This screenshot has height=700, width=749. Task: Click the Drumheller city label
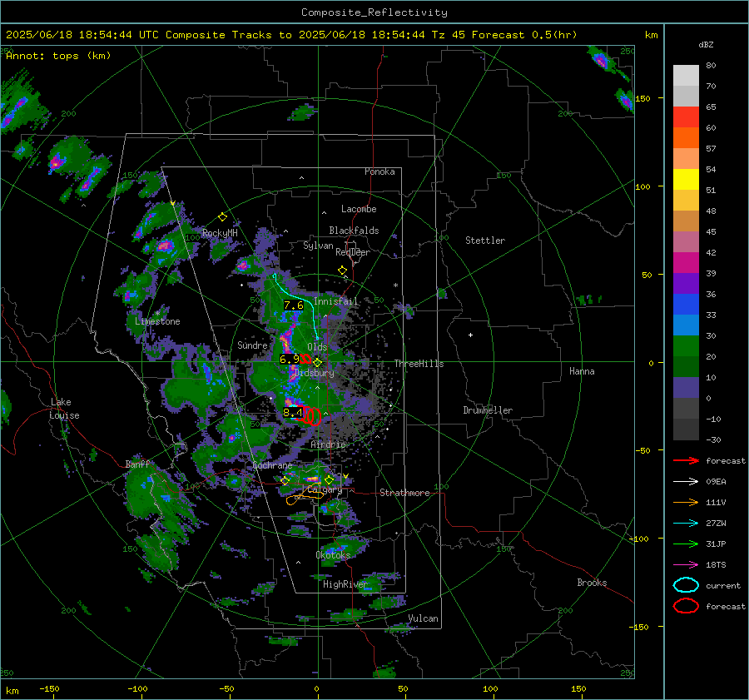(x=488, y=410)
